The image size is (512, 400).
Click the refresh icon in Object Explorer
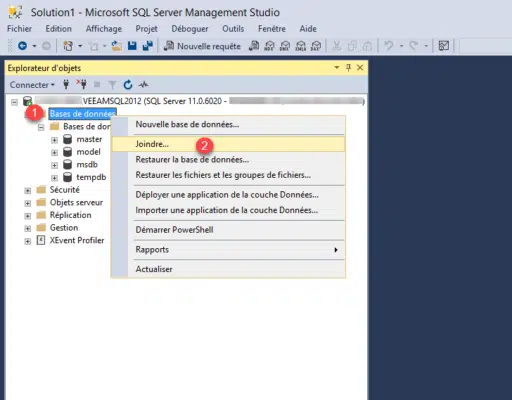128,85
